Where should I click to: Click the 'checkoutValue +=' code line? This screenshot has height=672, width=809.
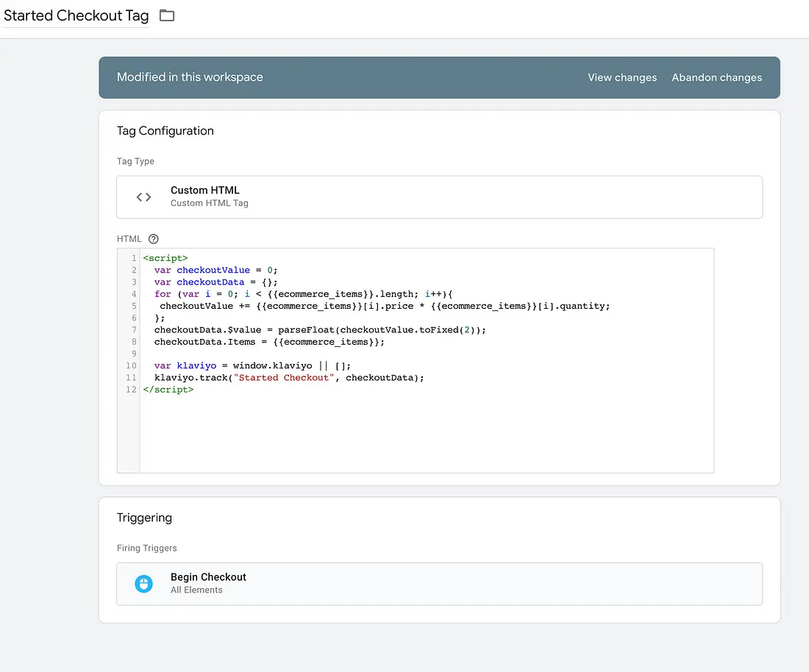point(385,306)
